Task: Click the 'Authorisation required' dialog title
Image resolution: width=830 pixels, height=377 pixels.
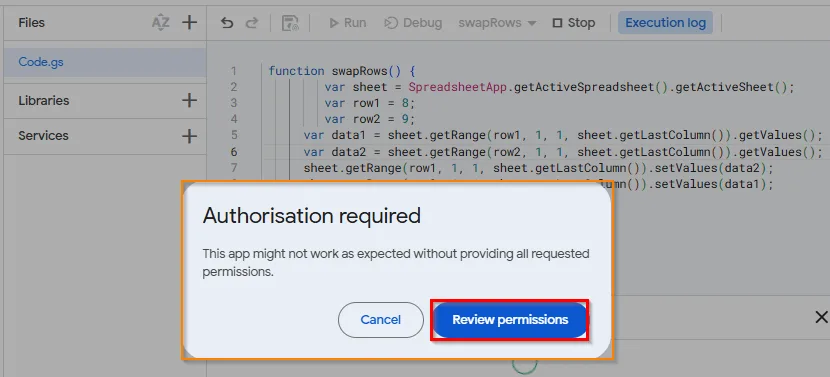Action: (312, 216)
